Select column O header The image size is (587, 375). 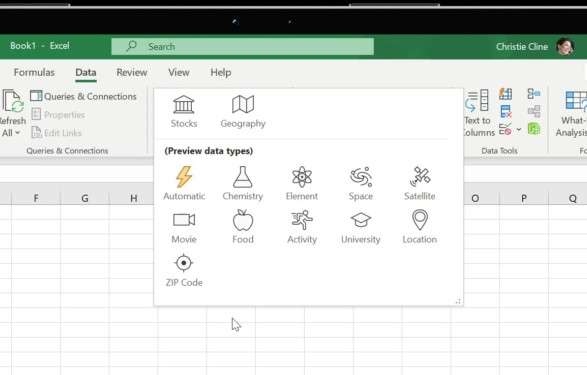click(475, 198)
